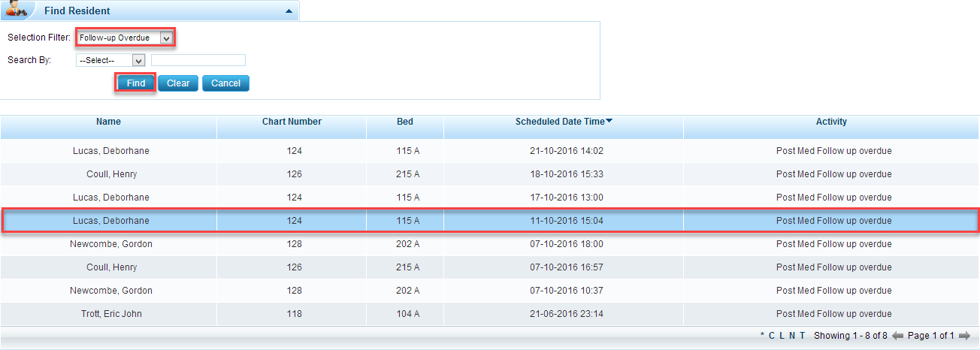The height and width of the screenshot is (350, 980).
Task: Type in the Search By text field
Action: tap(198, 60)
